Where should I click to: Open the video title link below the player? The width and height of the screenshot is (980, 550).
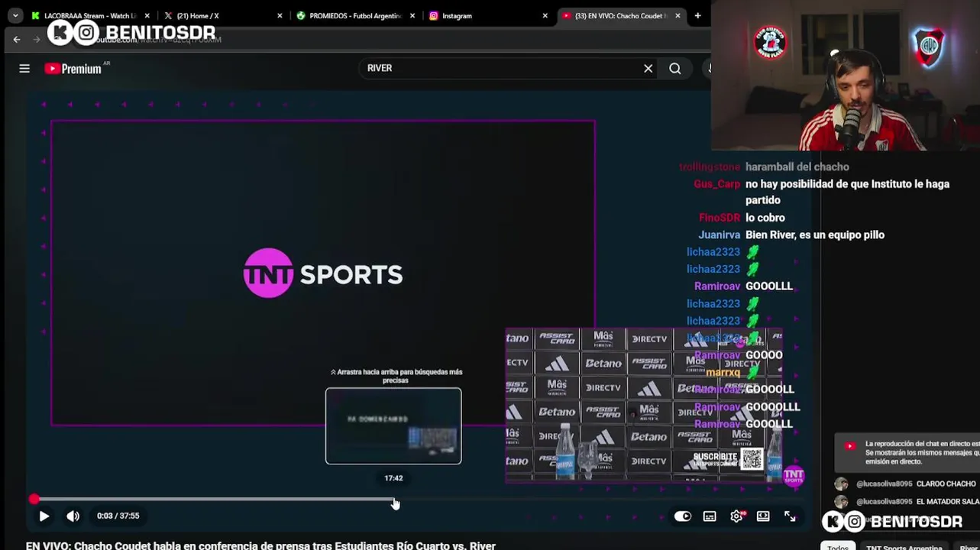pos(260,545)
